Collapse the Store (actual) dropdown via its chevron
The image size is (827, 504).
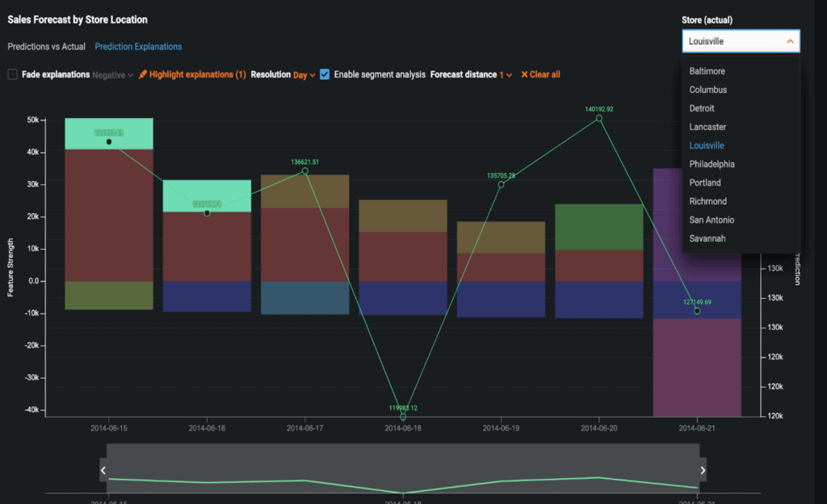(x=790, y=40)
